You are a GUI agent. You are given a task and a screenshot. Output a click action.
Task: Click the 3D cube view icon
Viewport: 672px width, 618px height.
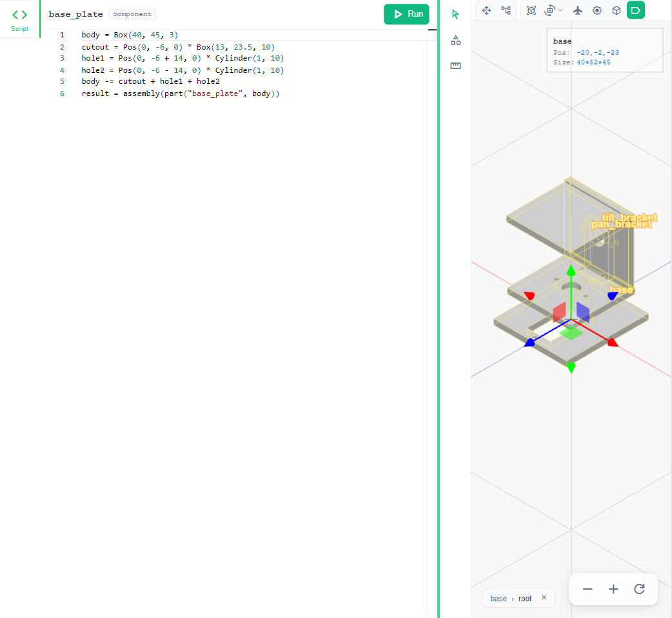pyautogui.click(x=617, y=10)
